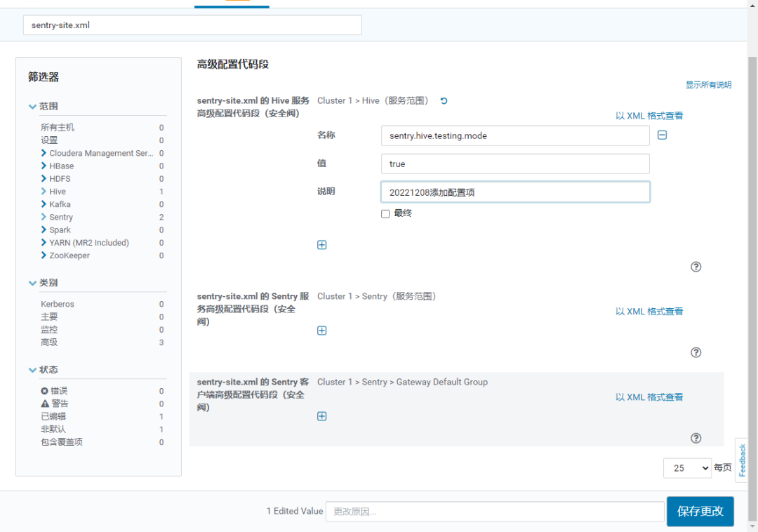Click 显示所有说明 link
Screen dimensions: 758x532
pos(708,85)
